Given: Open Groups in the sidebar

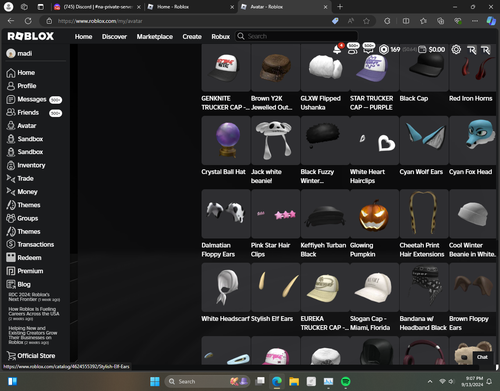Looking at the screenshot, I should point(22,218).
